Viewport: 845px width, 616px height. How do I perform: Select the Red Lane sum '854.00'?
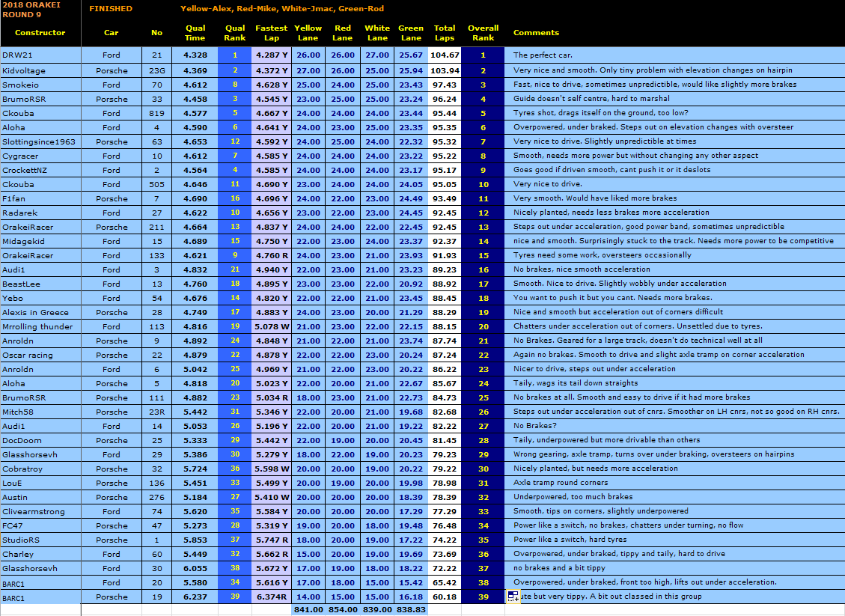pos(343,609)
